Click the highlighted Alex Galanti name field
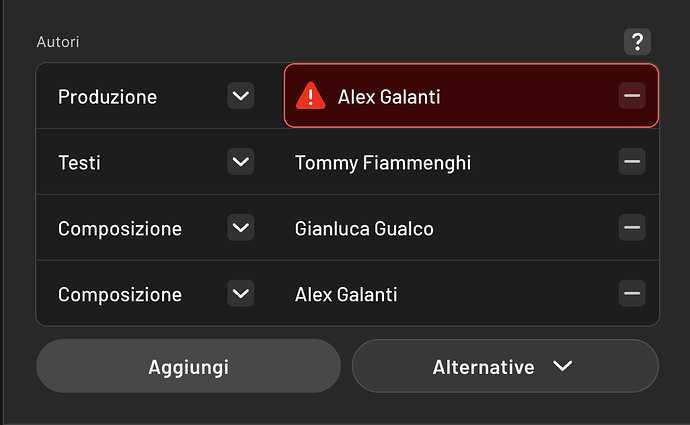690x425 pixels. 389,97
